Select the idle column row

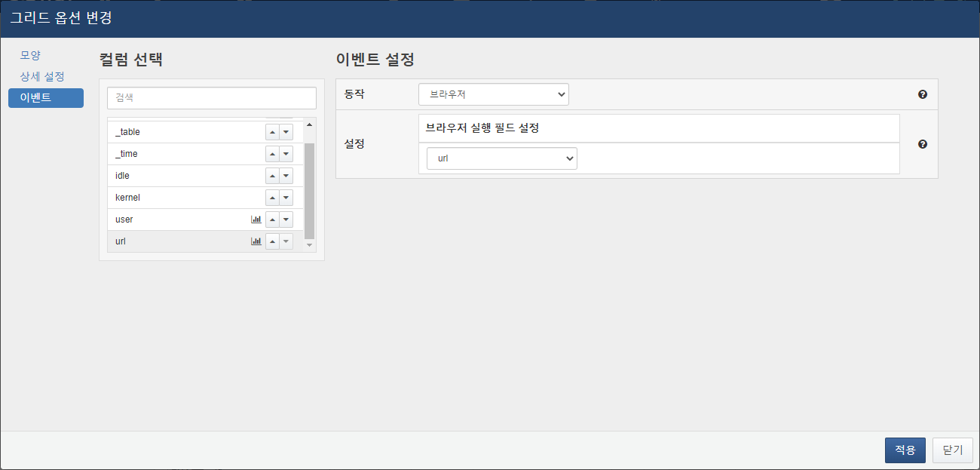[x=205, y=176]
